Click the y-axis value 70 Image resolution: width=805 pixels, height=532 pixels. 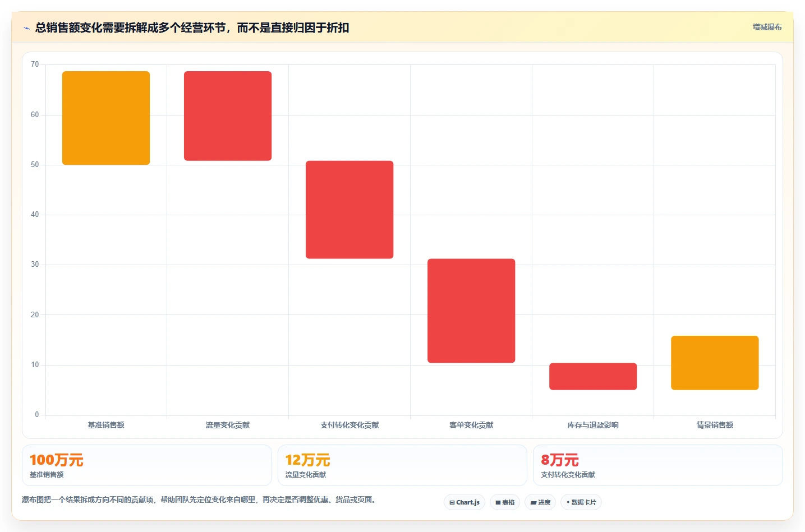tap(35, 64)
